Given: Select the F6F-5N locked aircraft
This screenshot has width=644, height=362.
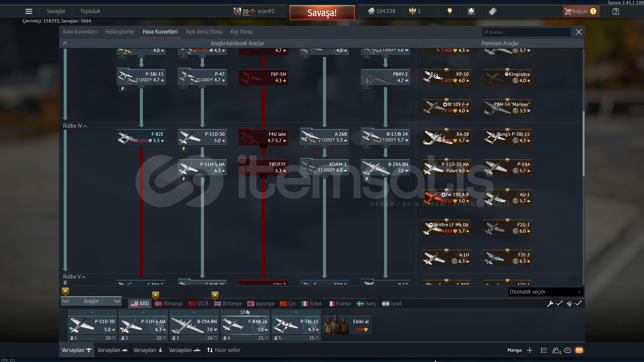Looking at the screenshot, I should [263, 77].
